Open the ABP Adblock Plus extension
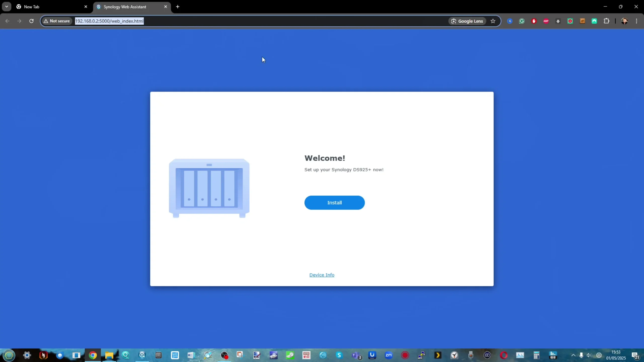Image resolution: width=644 pixels, height=362 pixels. pyautogui.click(x=546, y=21)
